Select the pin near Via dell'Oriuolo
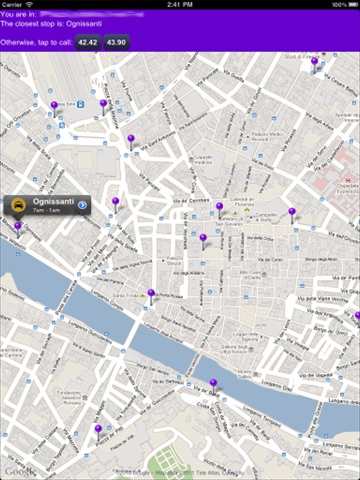Screen dimensions: 360x480 coord(292,215)
